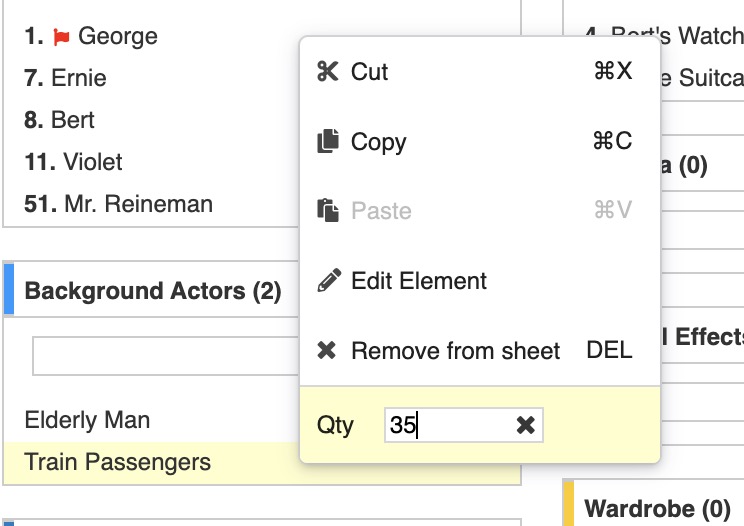
Task: Choose Copy from the context menu
Action: [x=378, y=142]
